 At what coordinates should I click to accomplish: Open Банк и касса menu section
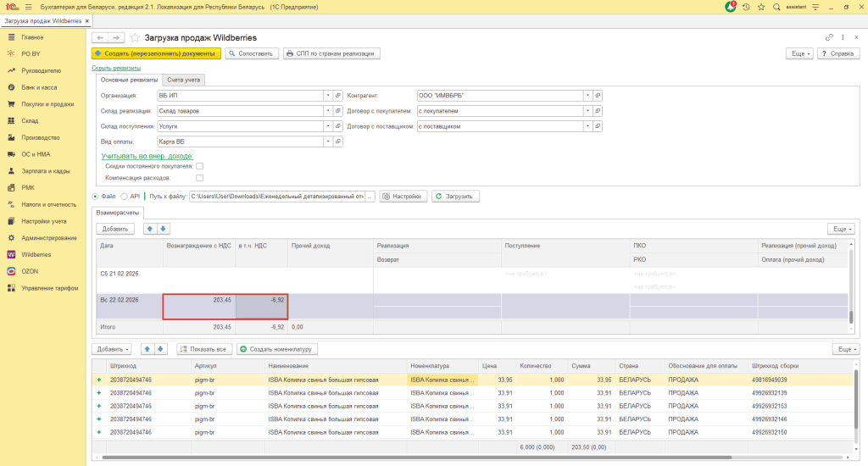coord(40,87)
